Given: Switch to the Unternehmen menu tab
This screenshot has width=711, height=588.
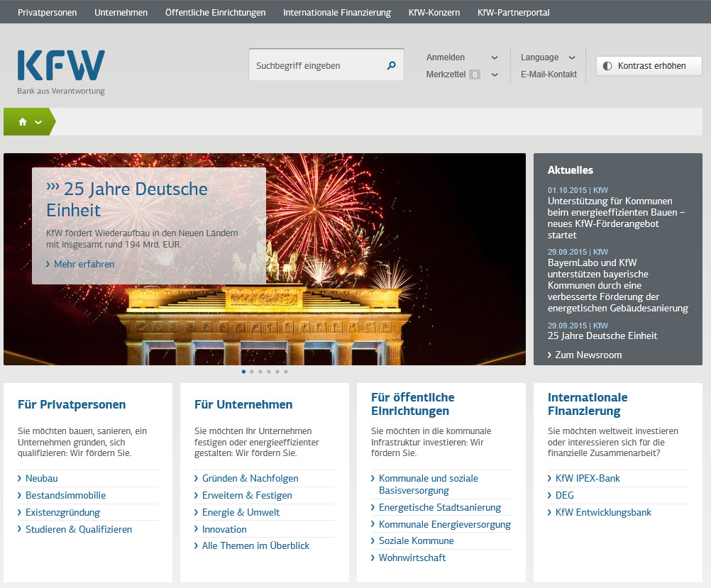Looking at the screenshot, I should click(121, 12).
